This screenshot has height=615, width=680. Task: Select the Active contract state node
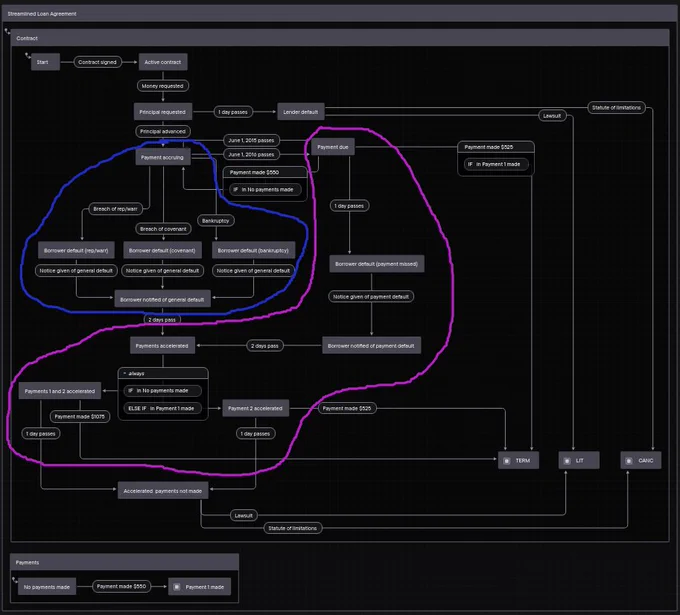point(163,62)
